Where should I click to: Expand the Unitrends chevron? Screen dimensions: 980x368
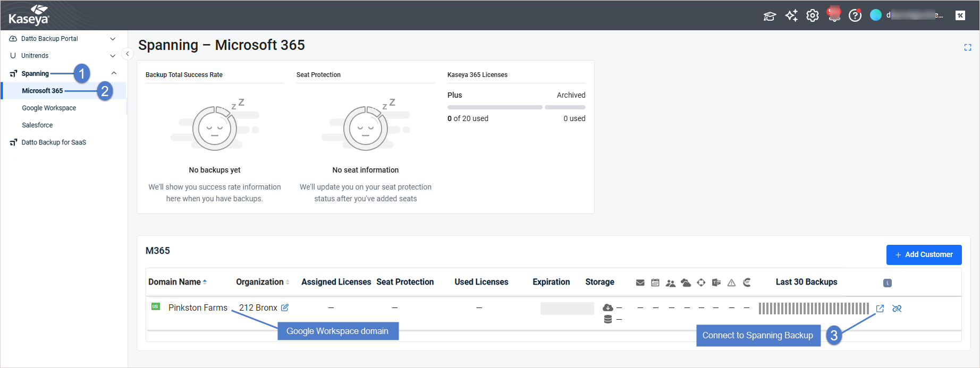pos(113,56)
